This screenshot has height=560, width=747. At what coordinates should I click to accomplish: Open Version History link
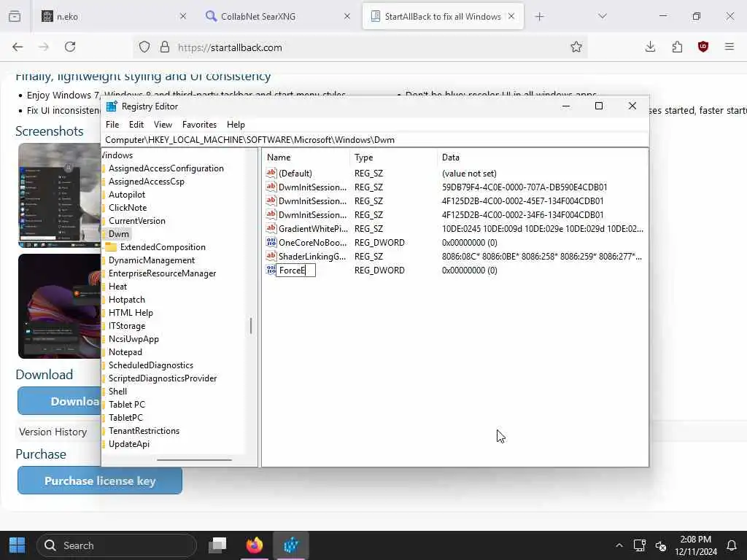pos(53,432)
